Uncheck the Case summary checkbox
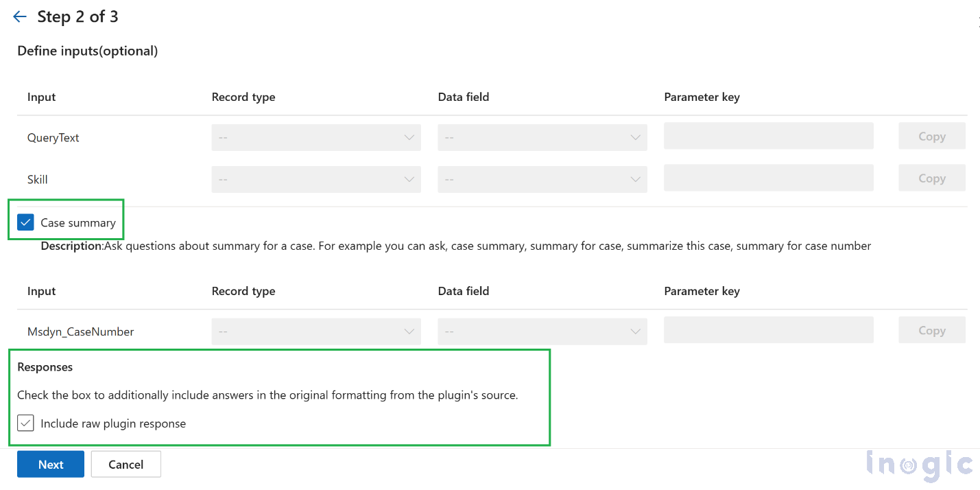Viewport: 980px width, 490px height. [25, 222]
